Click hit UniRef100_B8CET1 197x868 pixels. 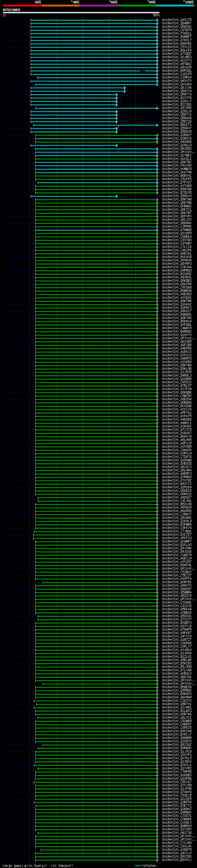[x=177, y=125]
